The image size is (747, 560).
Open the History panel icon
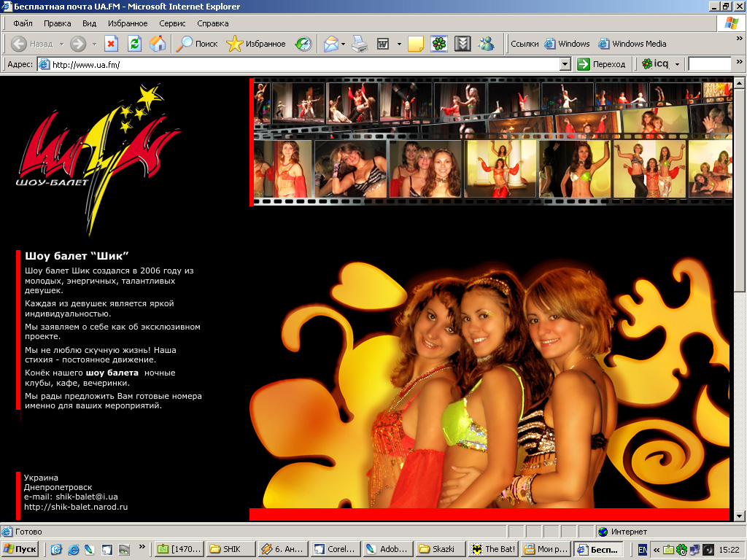tap(303, 44)
